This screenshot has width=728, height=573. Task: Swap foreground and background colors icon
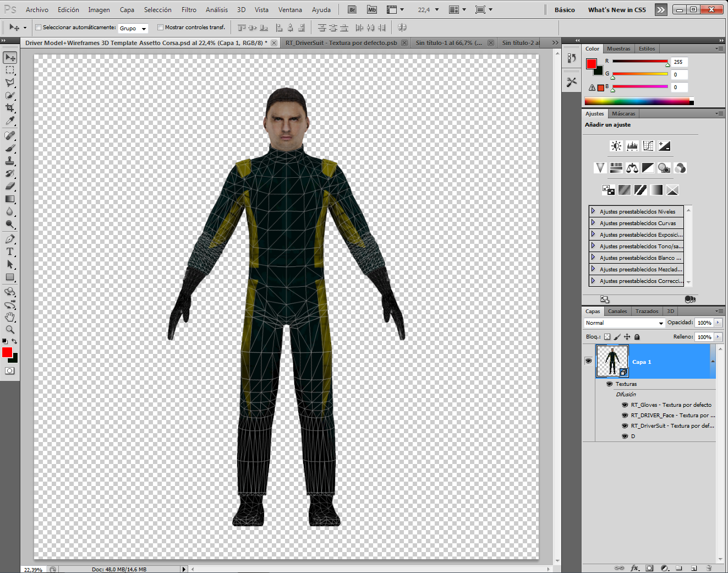pyautogui.click(x=15, y=341)
